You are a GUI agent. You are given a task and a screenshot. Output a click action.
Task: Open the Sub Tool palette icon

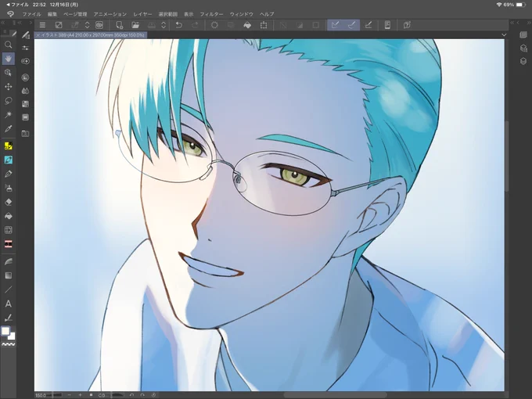(26, 35)
